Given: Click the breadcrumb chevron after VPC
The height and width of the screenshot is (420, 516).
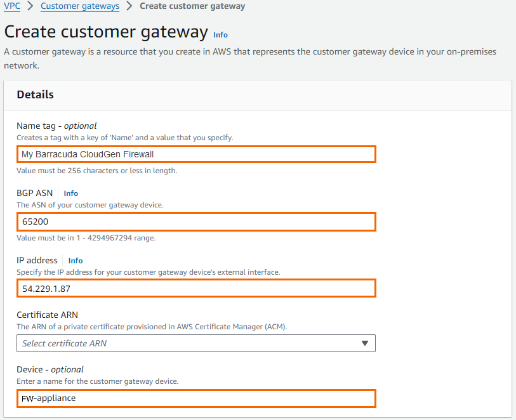Looking at the screenshot, I should [30, 6].
